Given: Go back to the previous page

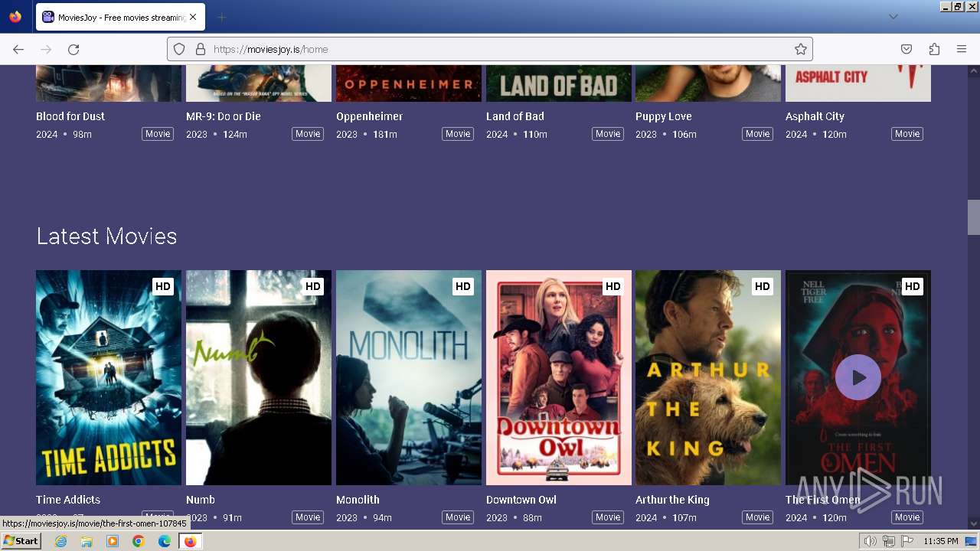Looking at the screenshot, I should [x=18, y=49].
